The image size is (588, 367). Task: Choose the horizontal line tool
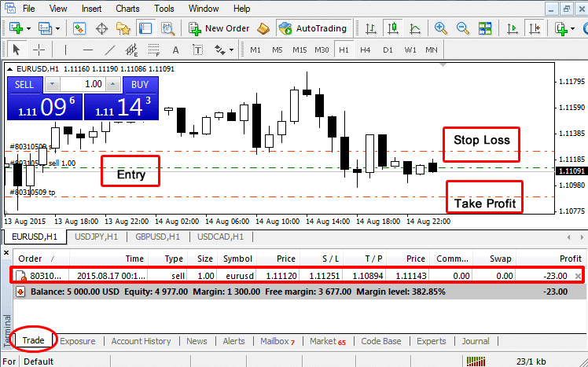87,50
